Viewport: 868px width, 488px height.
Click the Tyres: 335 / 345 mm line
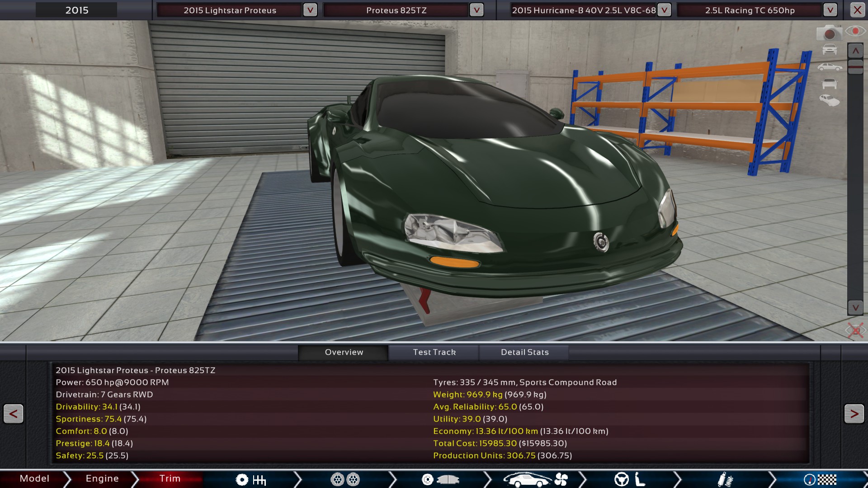(525, 382)
